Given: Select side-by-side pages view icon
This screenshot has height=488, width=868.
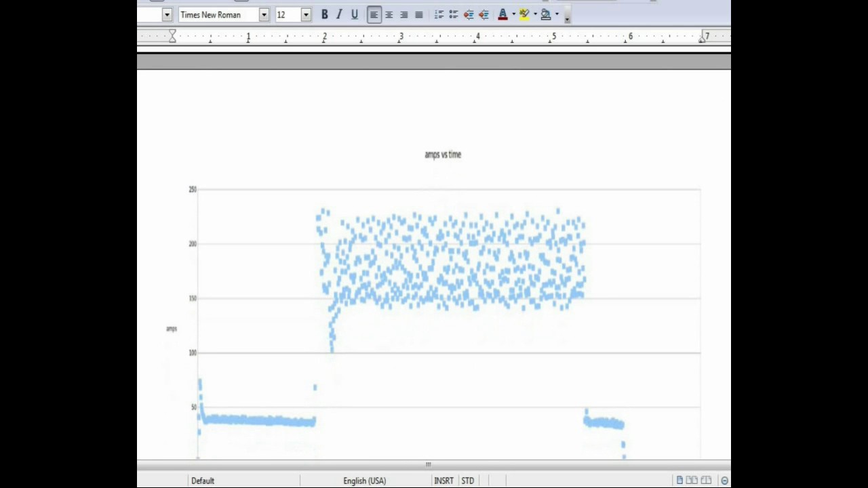Looking at the screenshot, I should (x=692, y=481).
